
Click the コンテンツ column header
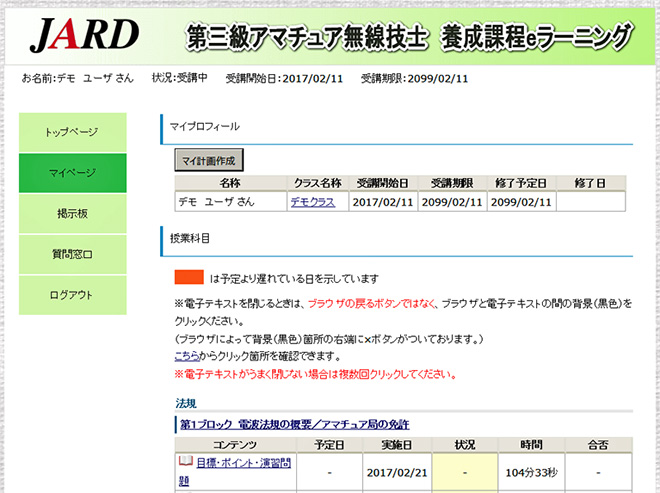(x=235, y=445)
